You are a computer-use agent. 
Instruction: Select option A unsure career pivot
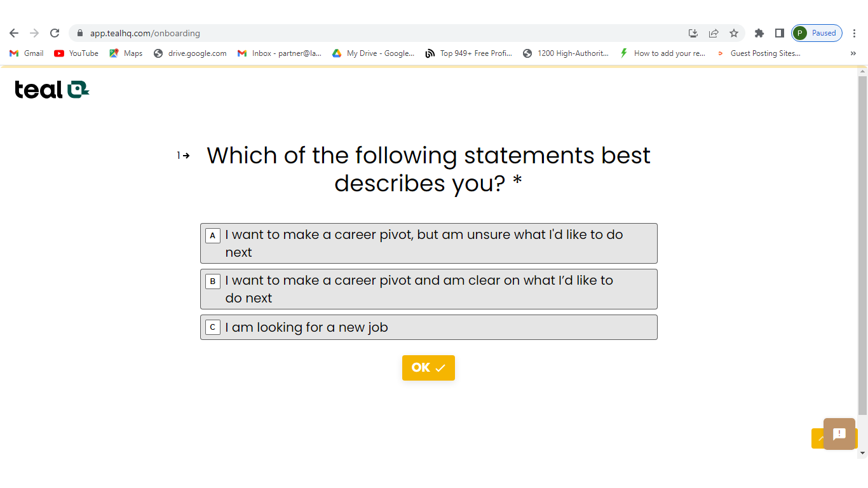point(428,243)
